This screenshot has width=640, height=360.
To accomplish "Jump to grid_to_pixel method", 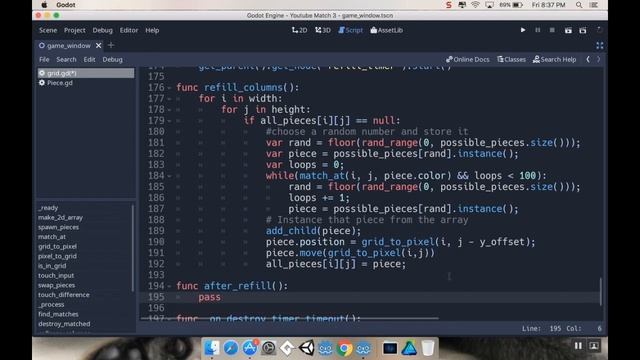I will click(57, 247).
